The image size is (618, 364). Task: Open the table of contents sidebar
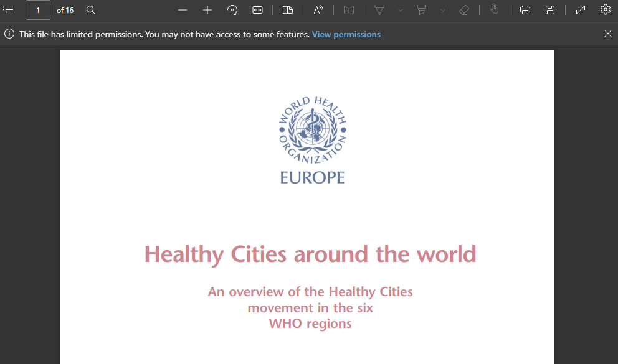8,10
